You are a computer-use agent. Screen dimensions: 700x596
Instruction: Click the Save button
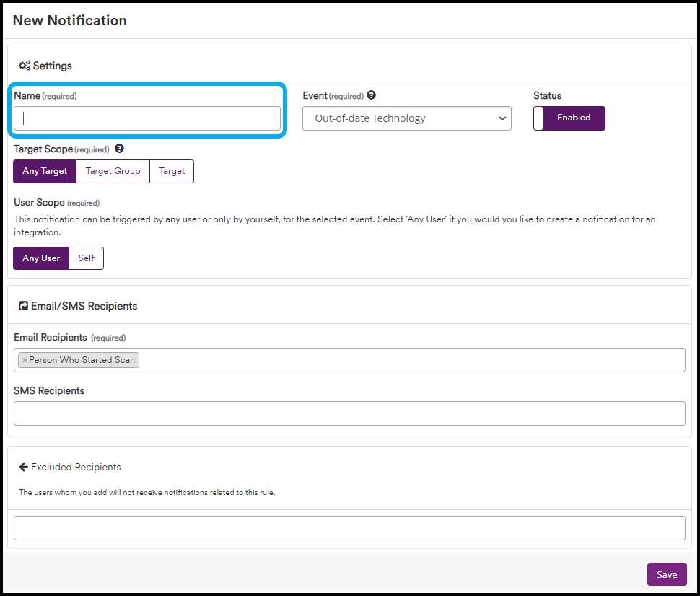coord(667,574)
